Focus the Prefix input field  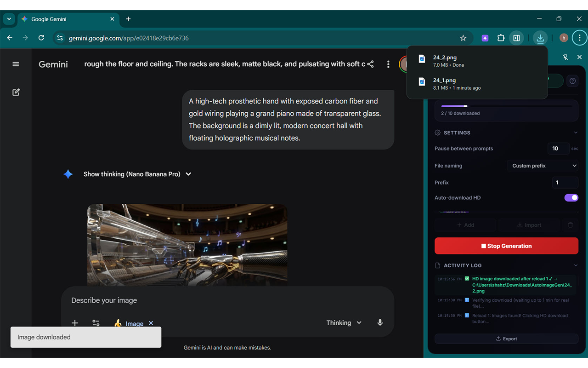pyautogui.click(x=565, y=182)
